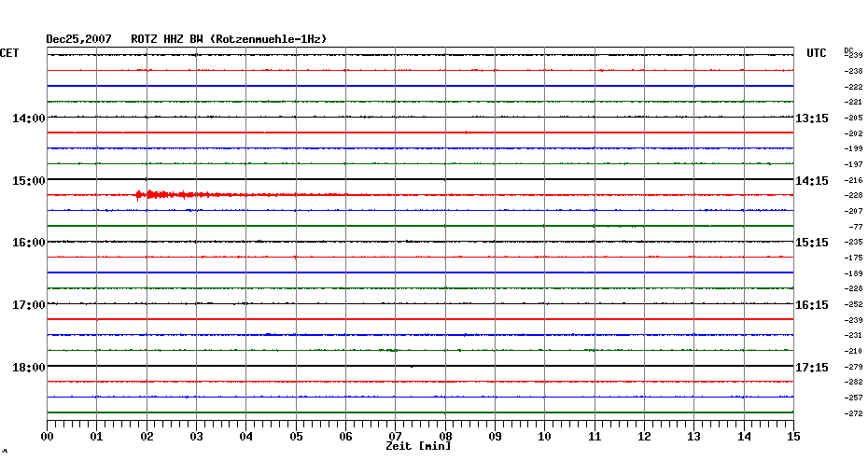The image size is (868, 461).
Task: Select the DC offset value -210
Action: (x=854, y=351)
